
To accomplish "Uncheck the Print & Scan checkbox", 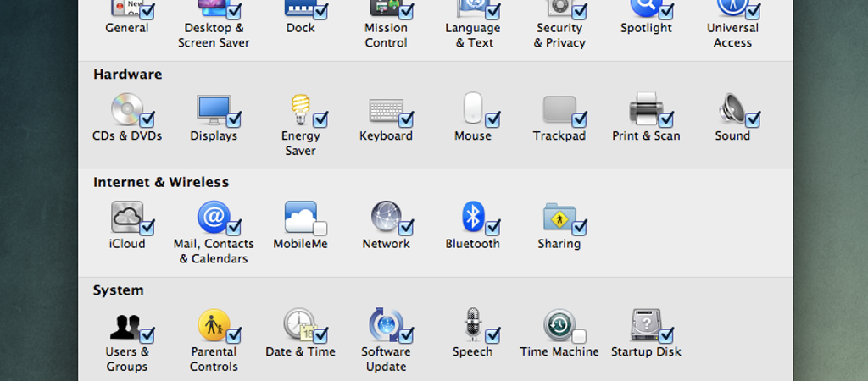I will click(x=666, y=119).
